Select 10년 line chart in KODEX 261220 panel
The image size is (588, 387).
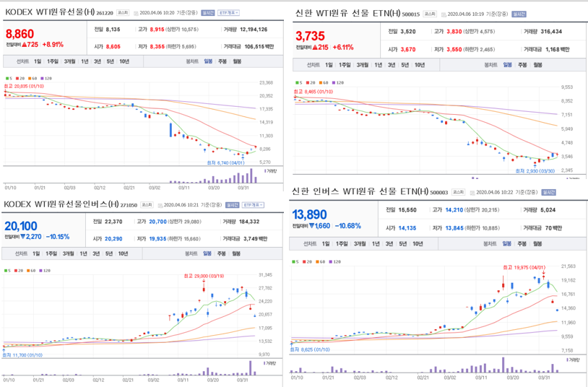coord(124,61)
